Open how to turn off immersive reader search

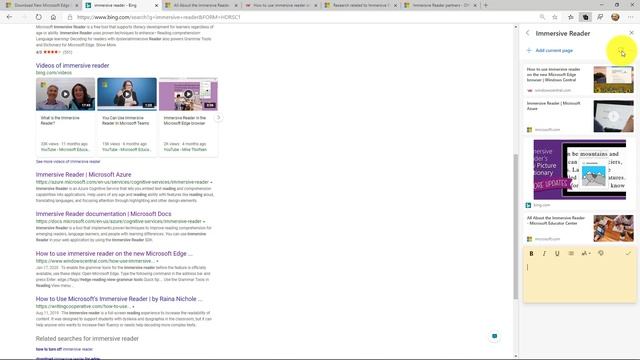64,349
